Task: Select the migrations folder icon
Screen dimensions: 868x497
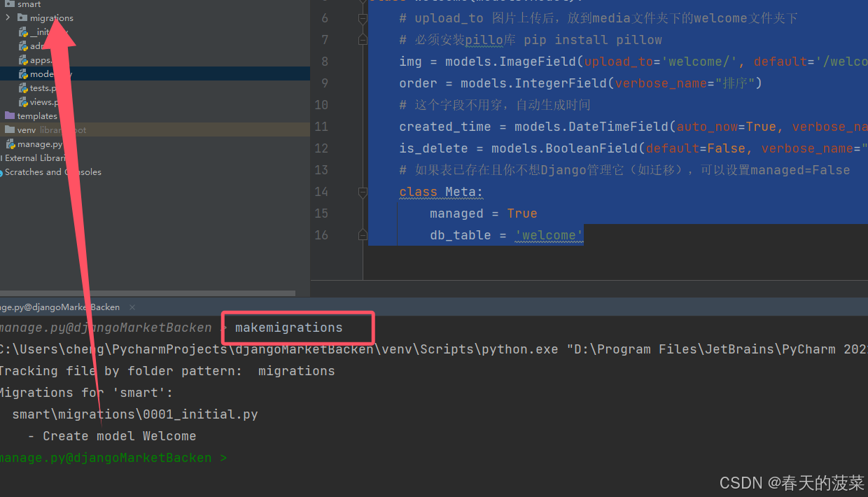Action: pyautogui.click(x=22, y=17)
